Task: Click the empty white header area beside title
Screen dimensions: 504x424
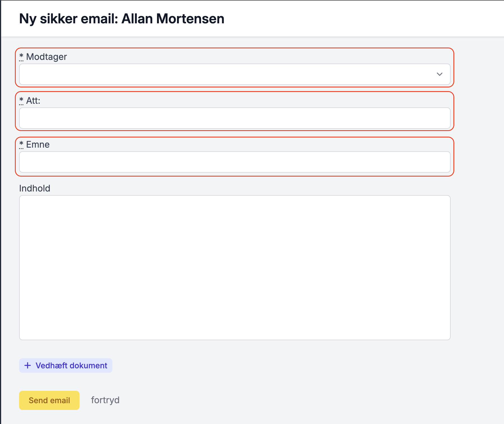Action: [365, 19]
